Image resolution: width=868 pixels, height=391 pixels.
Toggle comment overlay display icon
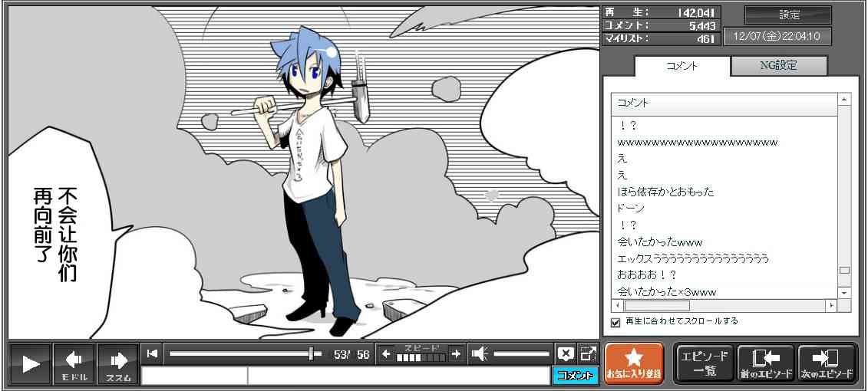tap(566, 353)
